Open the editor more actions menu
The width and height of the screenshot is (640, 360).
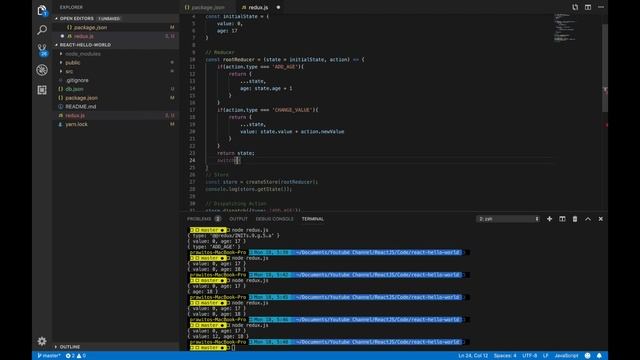(x=601, y=7)
